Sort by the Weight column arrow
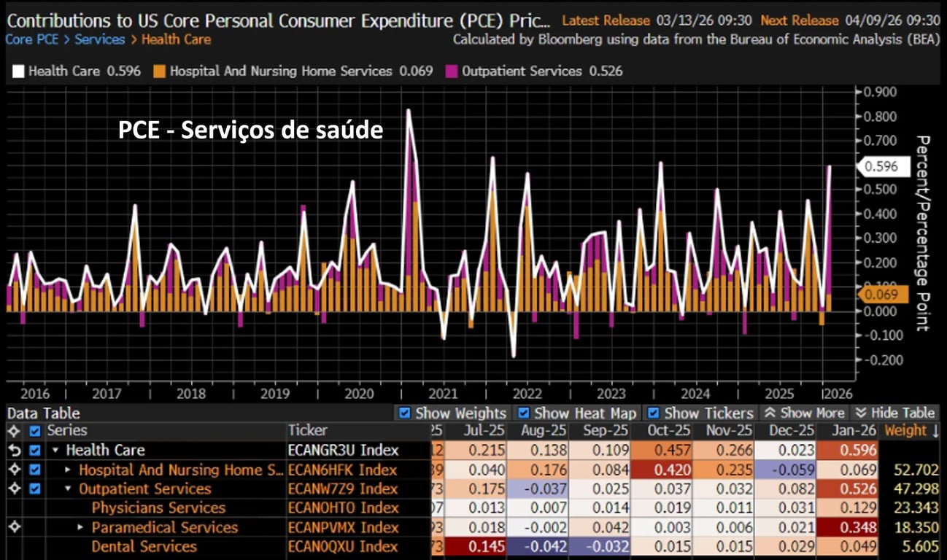The image size is (947, 560). click(x=934, y=431)
